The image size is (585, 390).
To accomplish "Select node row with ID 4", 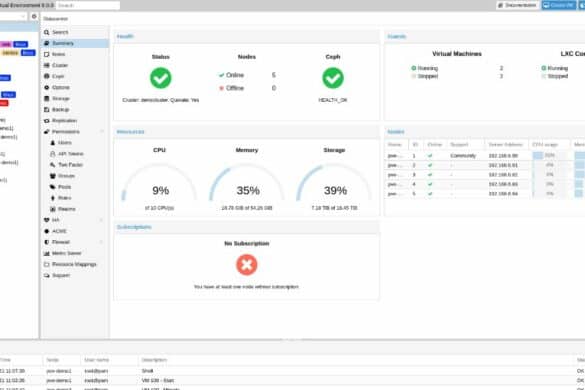I will [485, 184].
